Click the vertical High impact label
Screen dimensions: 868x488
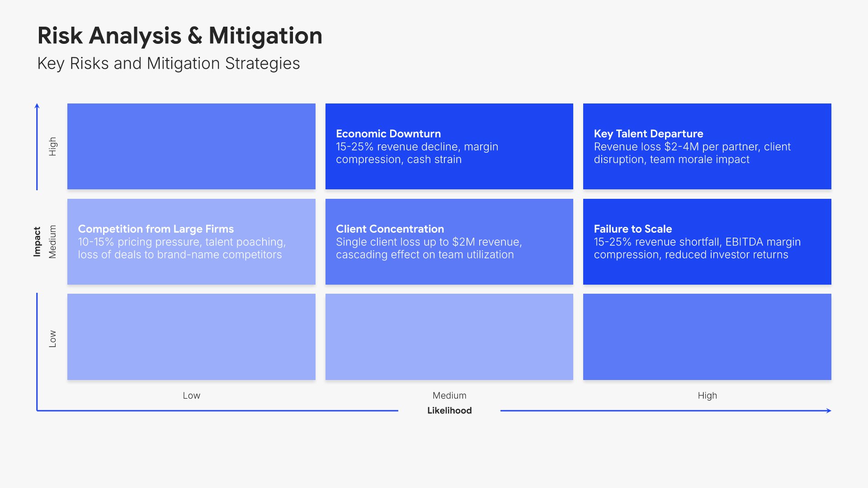point(52,146)
